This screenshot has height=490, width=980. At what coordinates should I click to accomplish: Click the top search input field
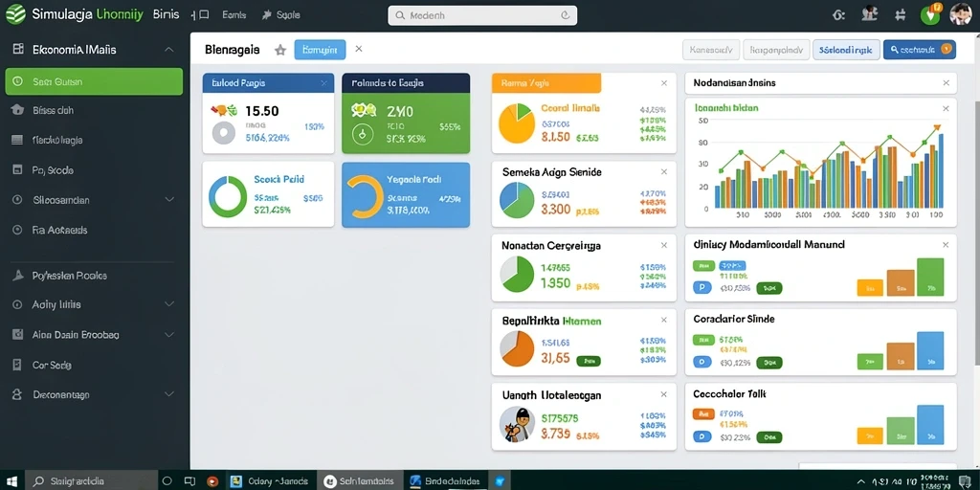[x=482, y=15]
